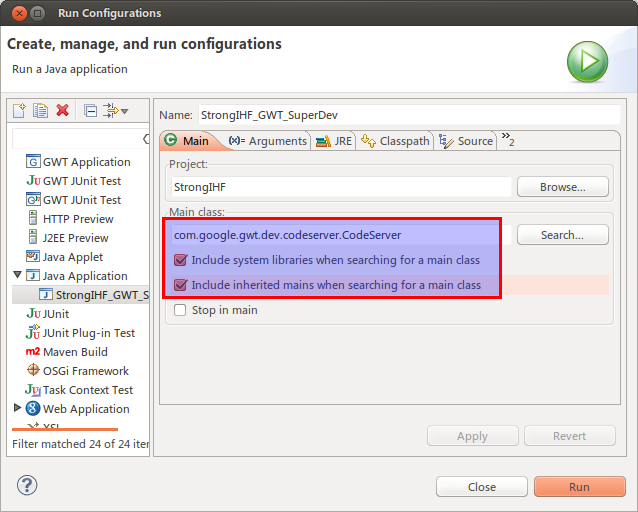Select Maven Build configuration type
The image size is (638, 512).
click(x=66, y=352)
